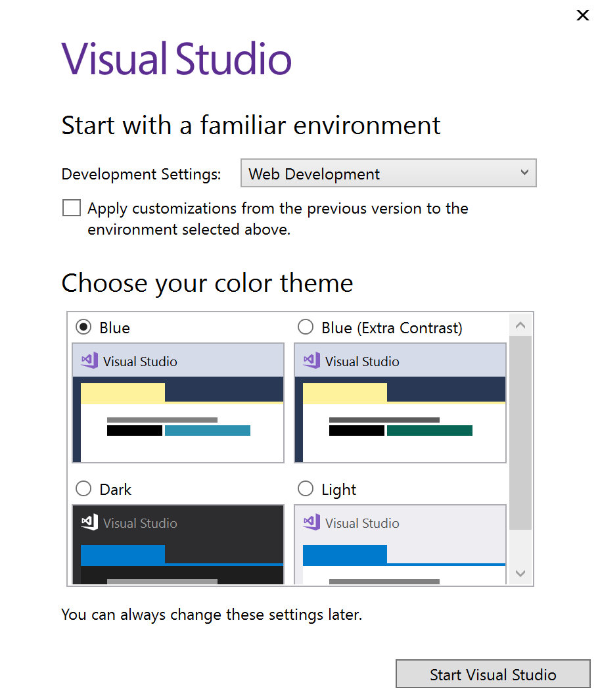
Task: Click the Dark theme preview thumbnail
Action: click(x=178, y=544)
